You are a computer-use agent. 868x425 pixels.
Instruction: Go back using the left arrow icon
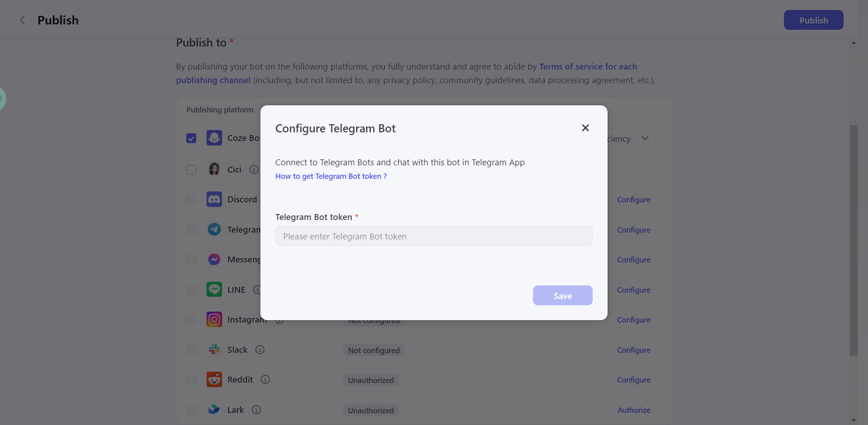(x=22, y=20)
